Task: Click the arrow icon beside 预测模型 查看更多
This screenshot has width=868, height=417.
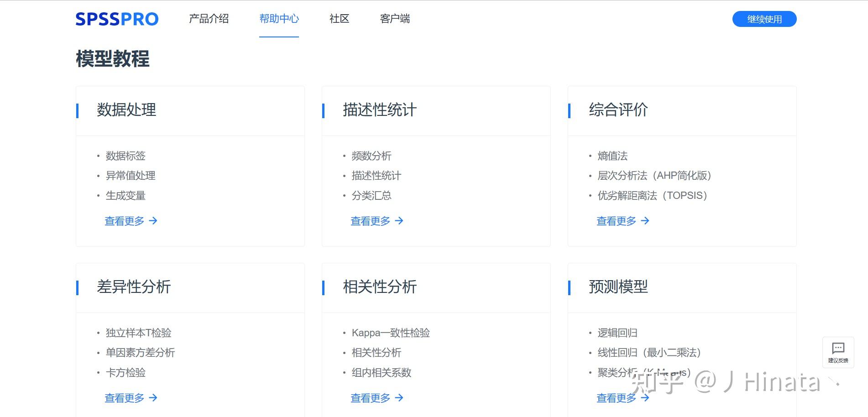Action: click(x=645, y=398)
